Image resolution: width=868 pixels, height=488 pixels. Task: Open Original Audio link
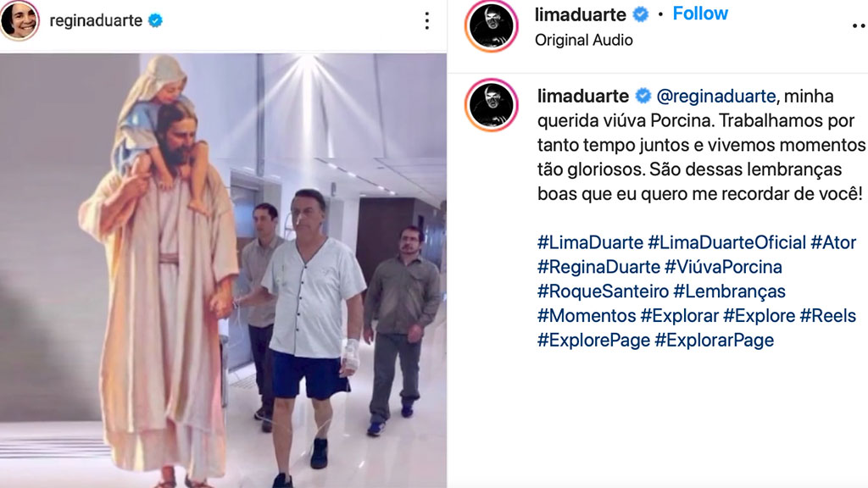click(583, 41)
